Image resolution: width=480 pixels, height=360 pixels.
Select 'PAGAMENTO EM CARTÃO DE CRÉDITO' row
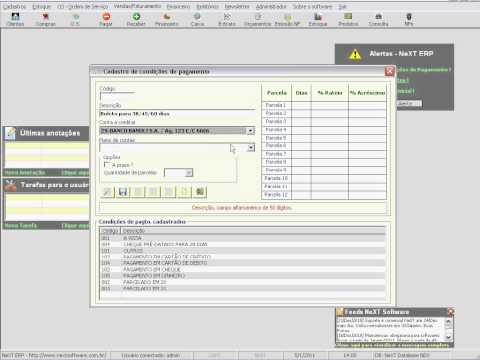(x=243, y=257)
